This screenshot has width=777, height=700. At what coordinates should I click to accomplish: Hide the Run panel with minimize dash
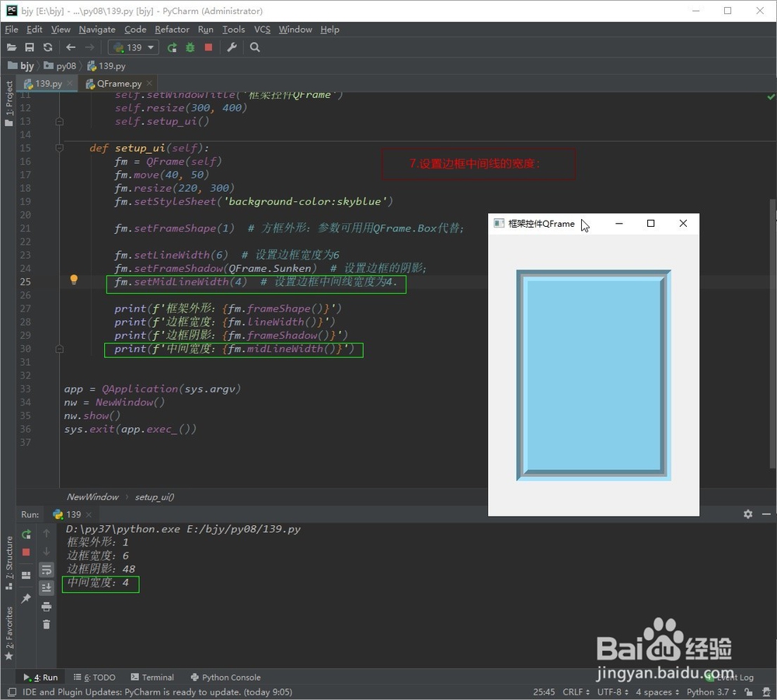point(766,514)
